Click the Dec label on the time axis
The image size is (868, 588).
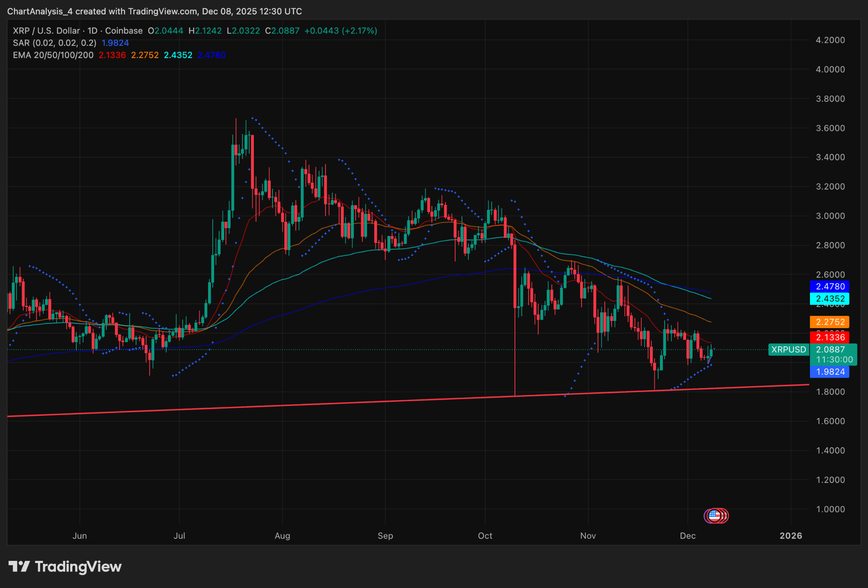(688, 536)
